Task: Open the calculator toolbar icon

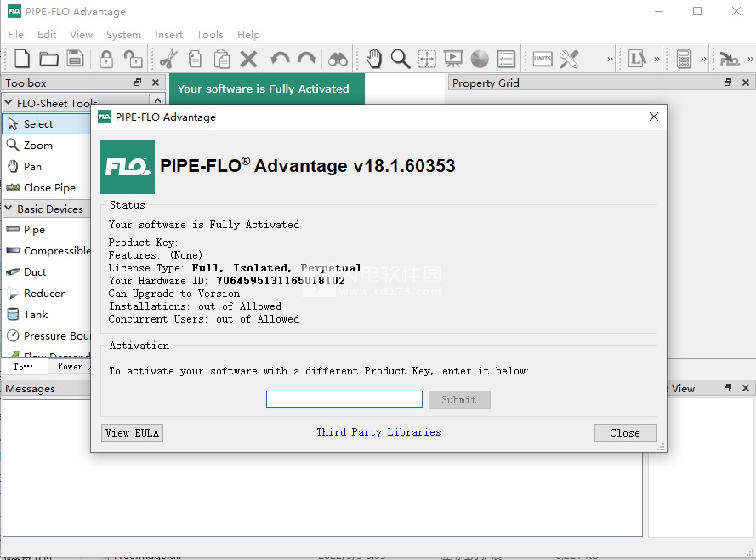Action: point(684,59)
